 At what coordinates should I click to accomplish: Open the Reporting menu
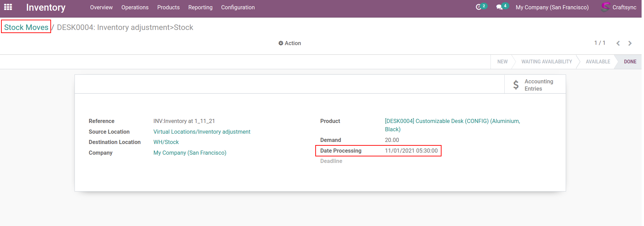click(200, 7)
